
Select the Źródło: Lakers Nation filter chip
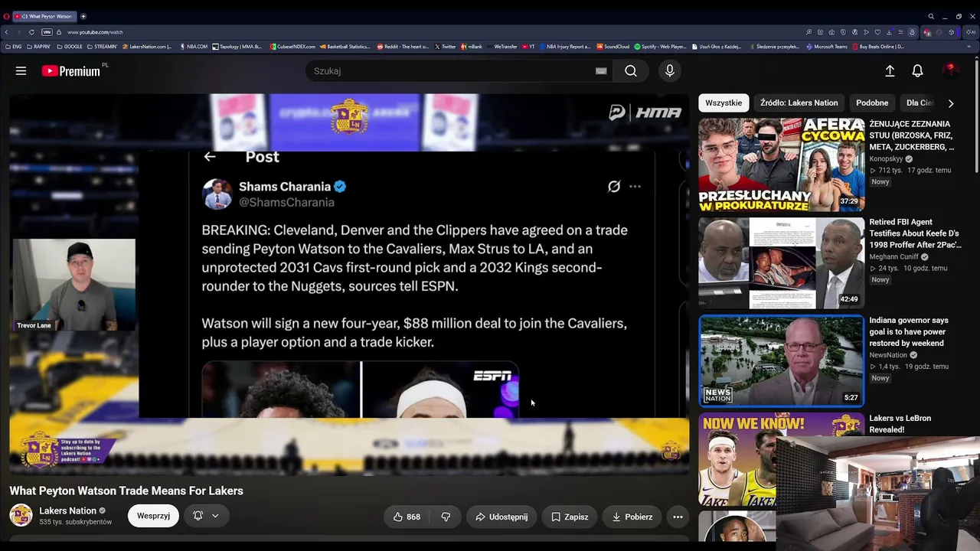[799, 103]
